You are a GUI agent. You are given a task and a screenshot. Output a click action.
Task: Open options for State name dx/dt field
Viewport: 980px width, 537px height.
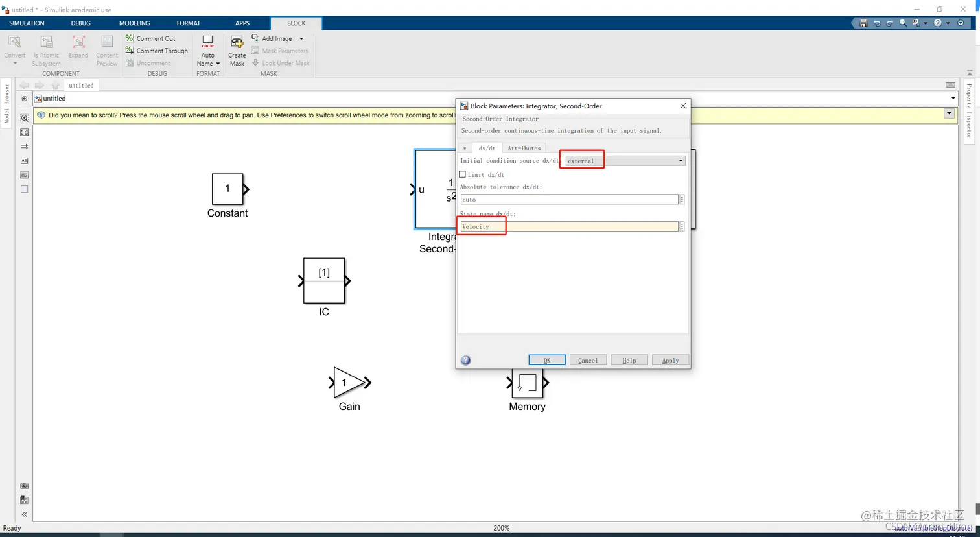[682, 226]
